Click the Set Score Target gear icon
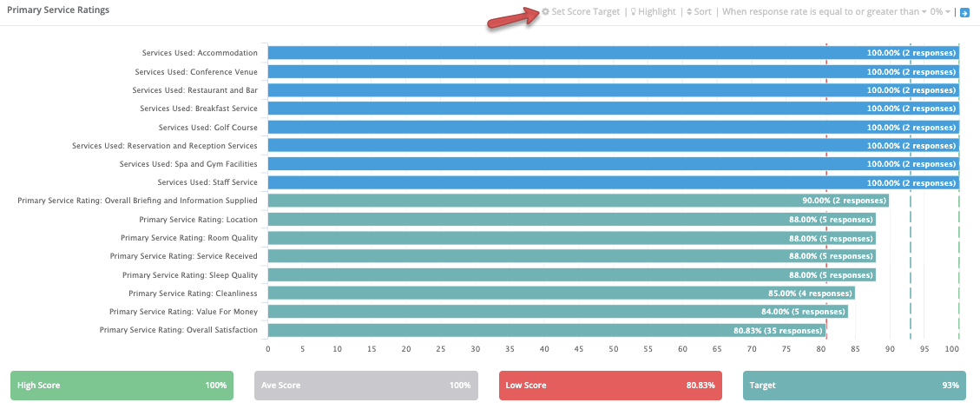This screenshot has width=980, height=409. click(546, 12)
